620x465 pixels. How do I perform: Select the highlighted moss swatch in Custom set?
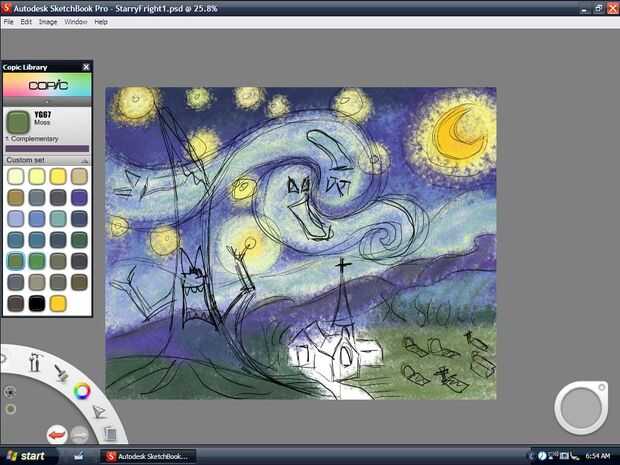click(x=15, y=261)
